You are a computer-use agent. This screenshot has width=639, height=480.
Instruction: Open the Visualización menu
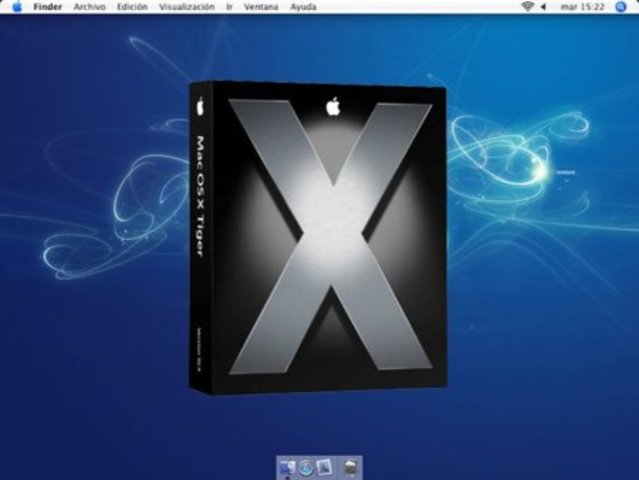click(187, 7)
